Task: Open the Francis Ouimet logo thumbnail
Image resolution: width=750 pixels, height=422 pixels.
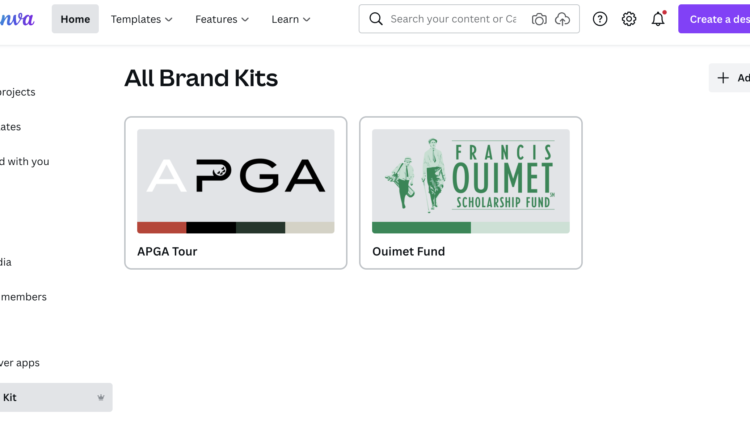Action: 471,176
